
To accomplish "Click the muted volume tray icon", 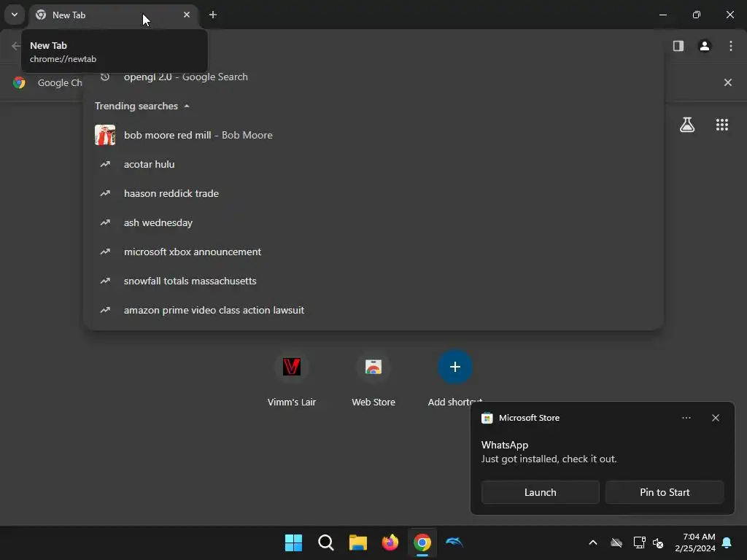I will (x=658, y=542).
